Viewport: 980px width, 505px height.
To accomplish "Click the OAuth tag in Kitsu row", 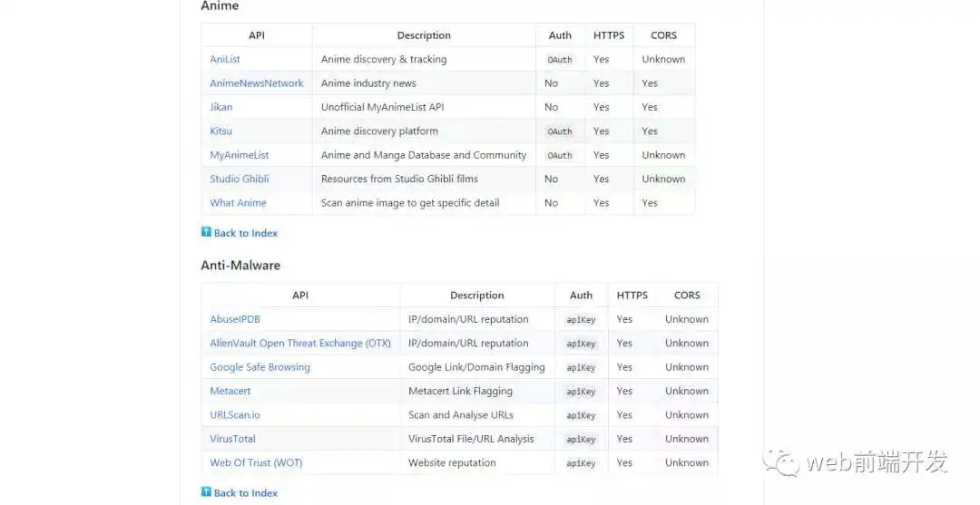I will click(560, 131).
